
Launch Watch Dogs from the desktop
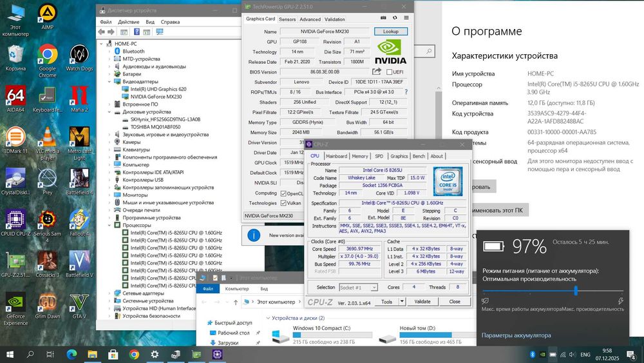point(79,58)
